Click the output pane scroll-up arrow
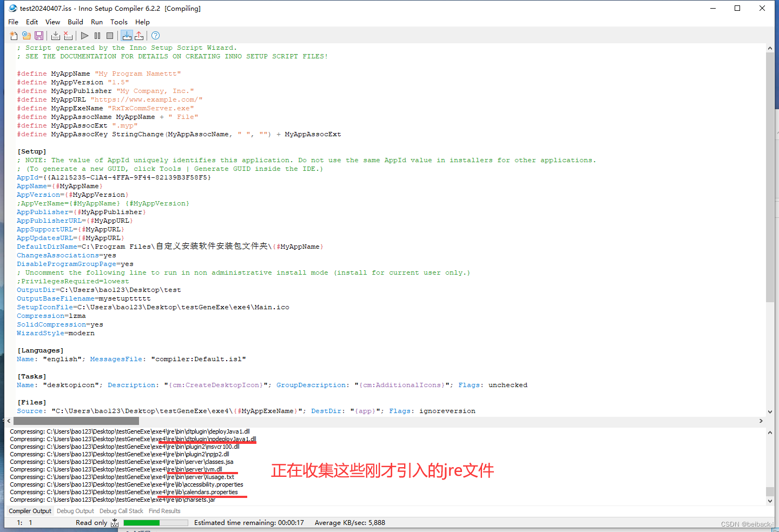Image resolution: width=779 pixels, height=532 pixels. pyautogui.click(x=770, y=433)
